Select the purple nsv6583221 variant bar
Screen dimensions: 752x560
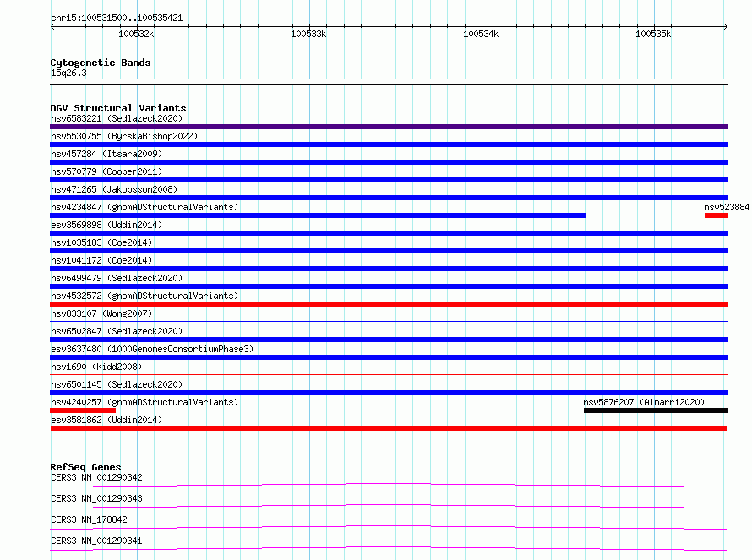389,127
